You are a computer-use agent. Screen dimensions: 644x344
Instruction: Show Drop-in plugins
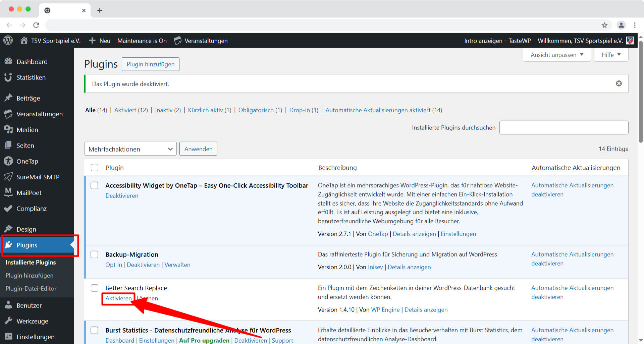coord(304,110)
